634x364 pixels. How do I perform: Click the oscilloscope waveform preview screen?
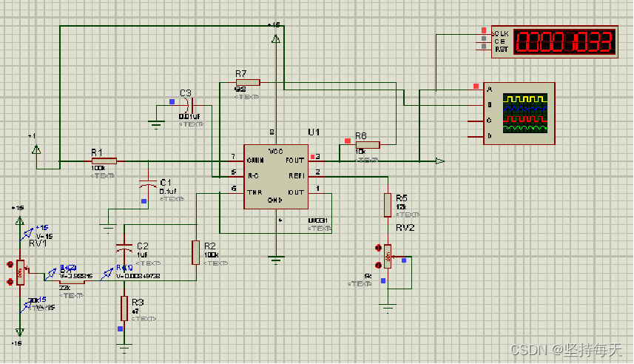coord(525,113)
